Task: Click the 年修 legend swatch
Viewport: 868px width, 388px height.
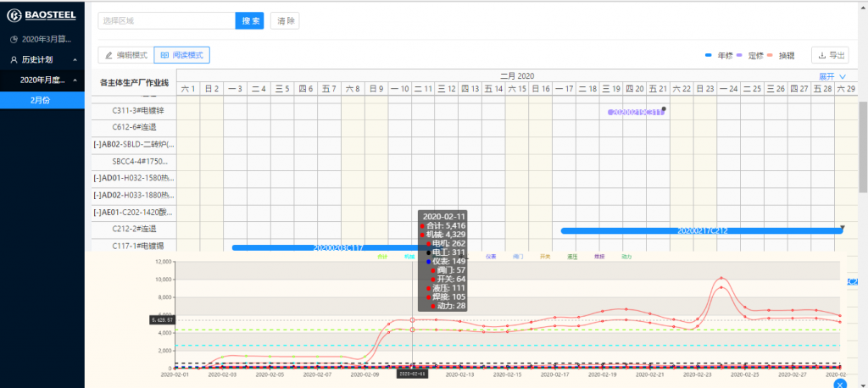Action: coord(708,55)
